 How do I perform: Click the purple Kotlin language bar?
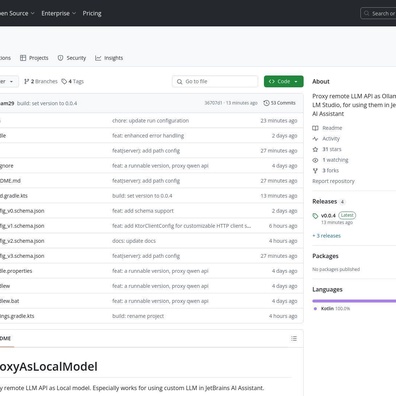click(354, 301)
